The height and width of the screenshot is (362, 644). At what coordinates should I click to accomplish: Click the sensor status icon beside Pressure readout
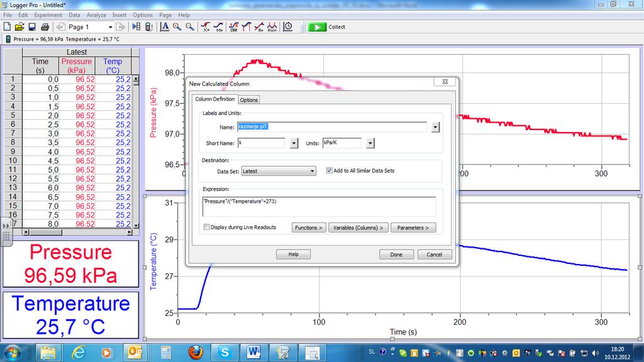point(8,39)
